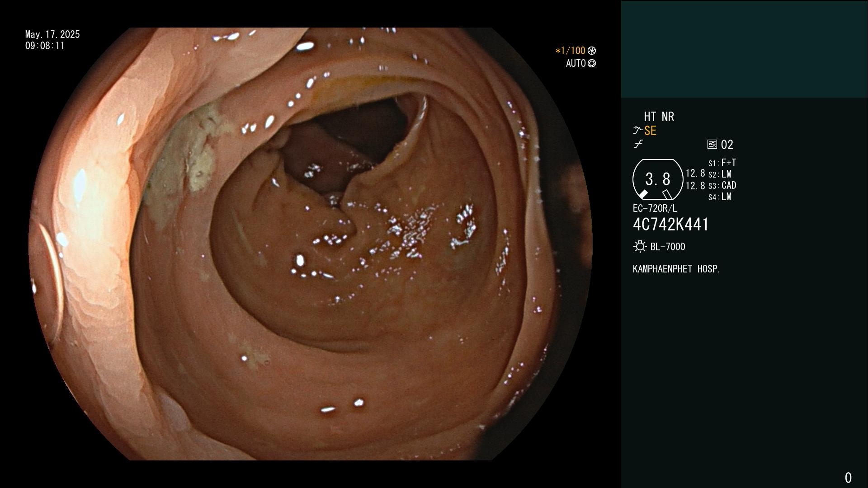Click the image counter 0 at bottom right
868x488 pixels.
point(848,478)
